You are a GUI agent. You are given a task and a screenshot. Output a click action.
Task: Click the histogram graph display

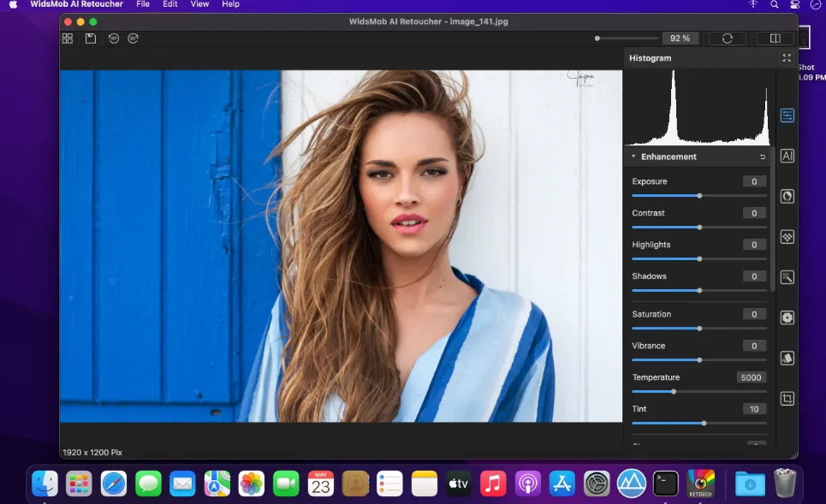pos(699,107)
